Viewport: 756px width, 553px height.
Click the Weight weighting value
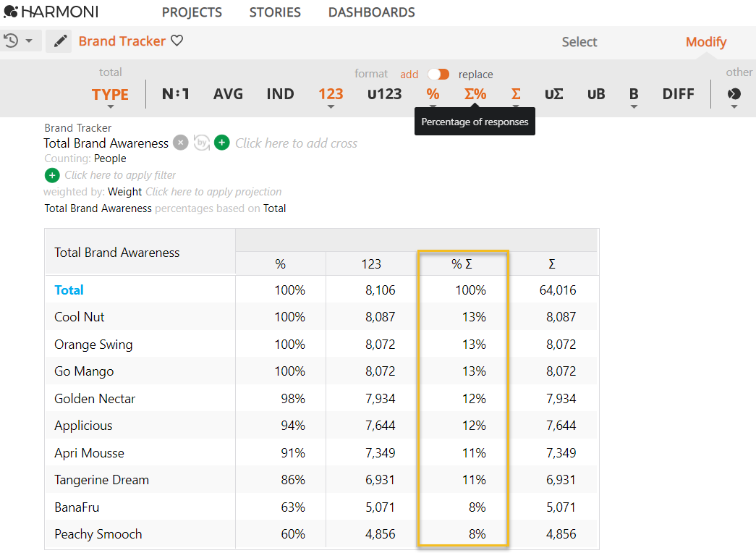(x=125, y=192)
